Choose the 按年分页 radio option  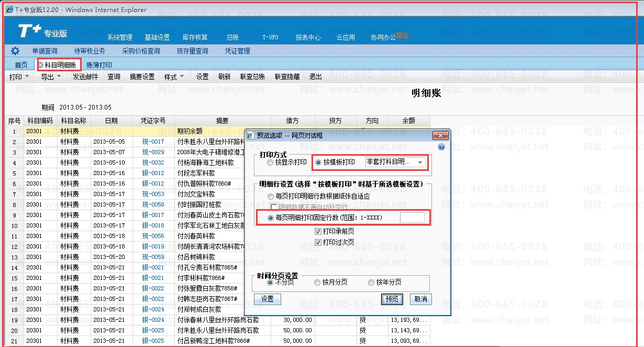coord(371,283)
